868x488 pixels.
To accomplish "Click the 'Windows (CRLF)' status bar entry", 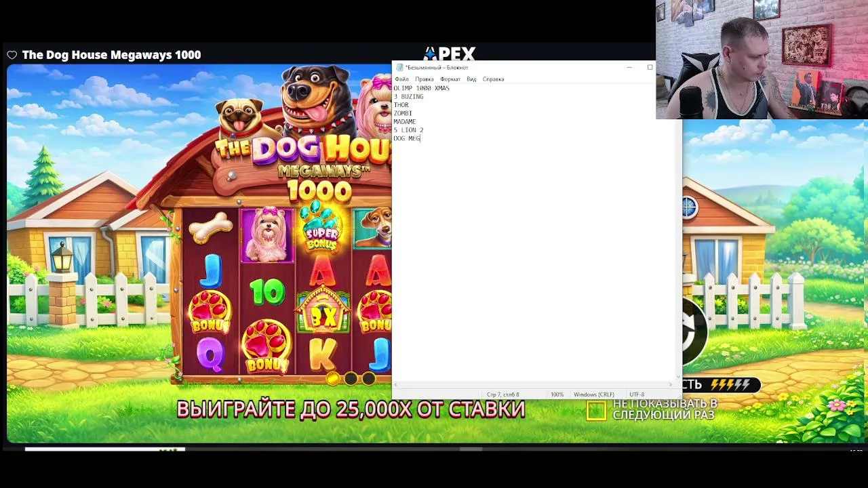I will pos(594,394).
